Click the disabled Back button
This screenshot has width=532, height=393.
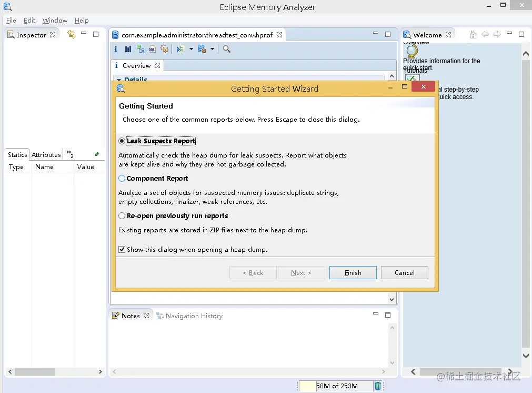tap(253, 273)
